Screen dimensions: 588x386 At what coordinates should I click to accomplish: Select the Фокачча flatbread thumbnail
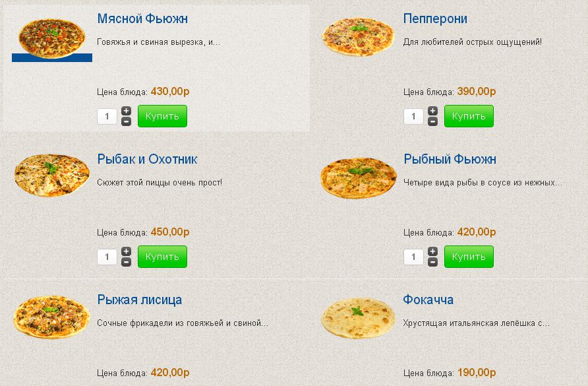point(357,317)
